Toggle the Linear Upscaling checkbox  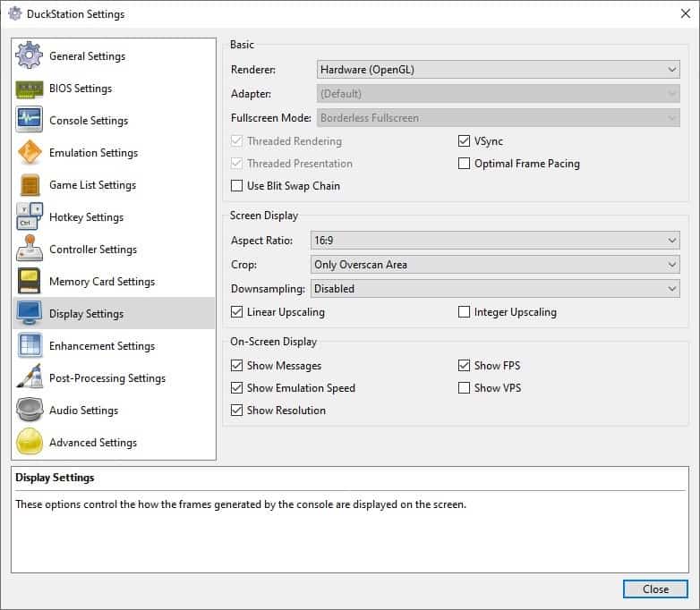click(236, 312)
